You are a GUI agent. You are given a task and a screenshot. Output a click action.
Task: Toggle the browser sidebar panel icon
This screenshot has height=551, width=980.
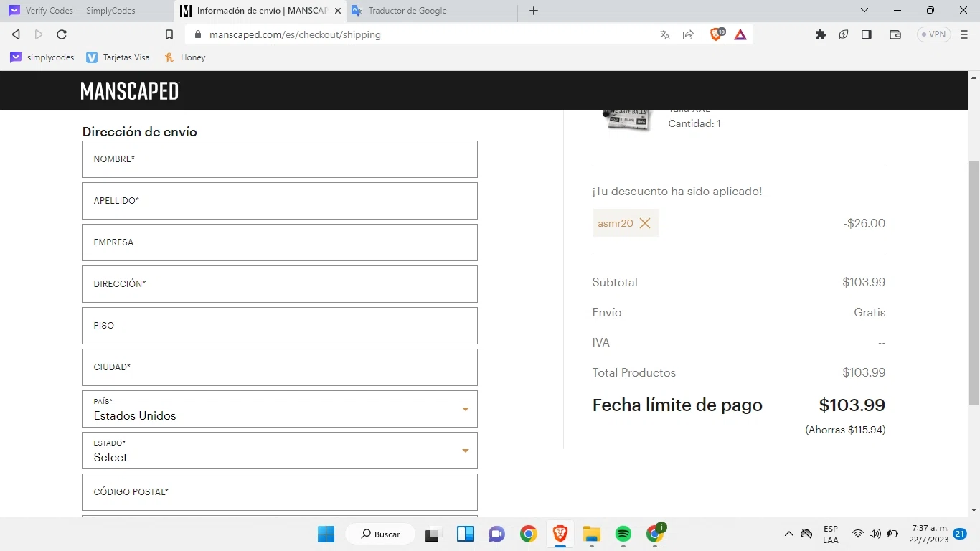coord(867,34)
